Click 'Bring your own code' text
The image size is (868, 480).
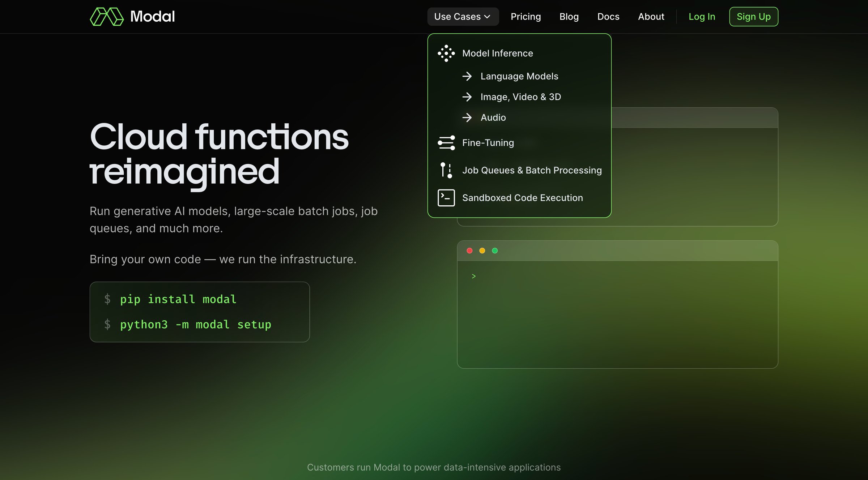click(x=223, y=259)
